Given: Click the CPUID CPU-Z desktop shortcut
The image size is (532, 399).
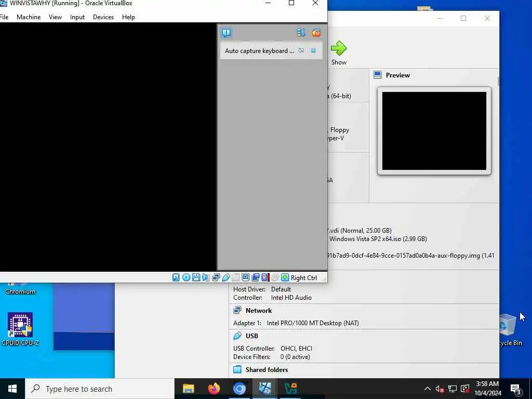Looking at the screenshot, I should pyautogui.click(x=20, y=329).
